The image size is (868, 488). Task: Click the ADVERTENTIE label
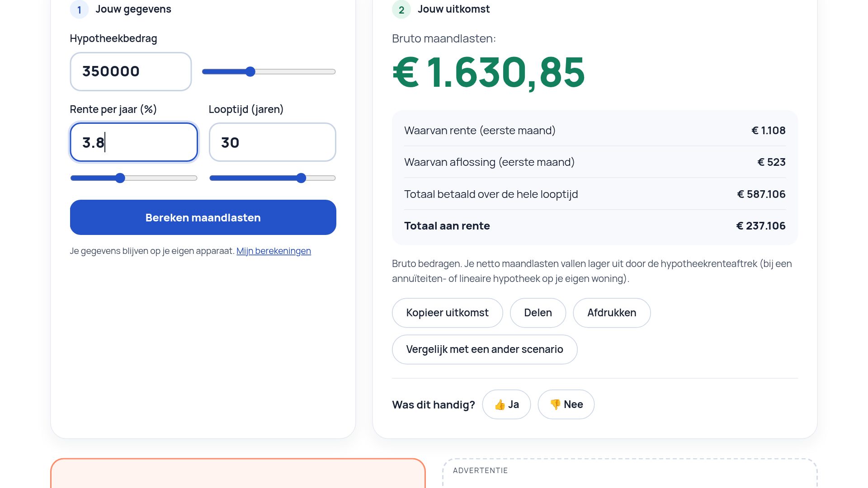click(480, 470)
